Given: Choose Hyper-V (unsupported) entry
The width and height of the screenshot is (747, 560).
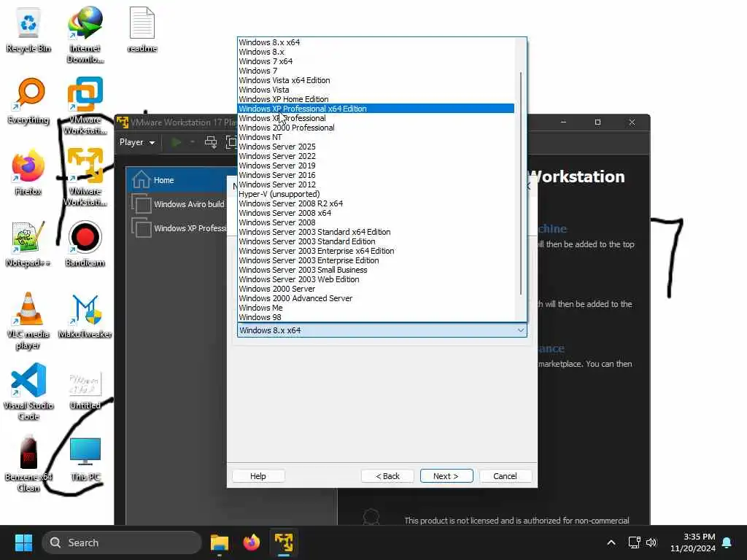Looking at the screenshot, I should click(376, 194).
